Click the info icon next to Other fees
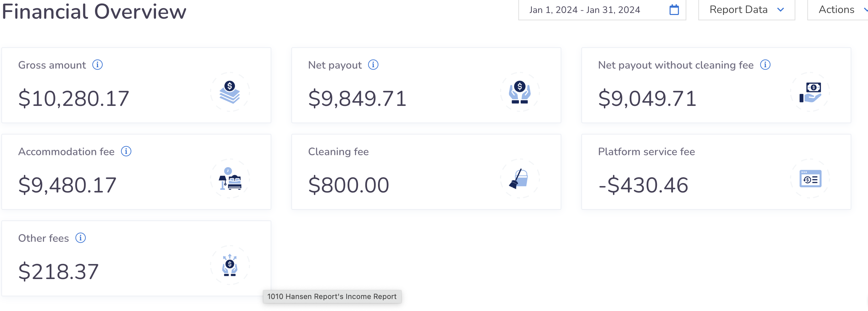 pos(80,238)
